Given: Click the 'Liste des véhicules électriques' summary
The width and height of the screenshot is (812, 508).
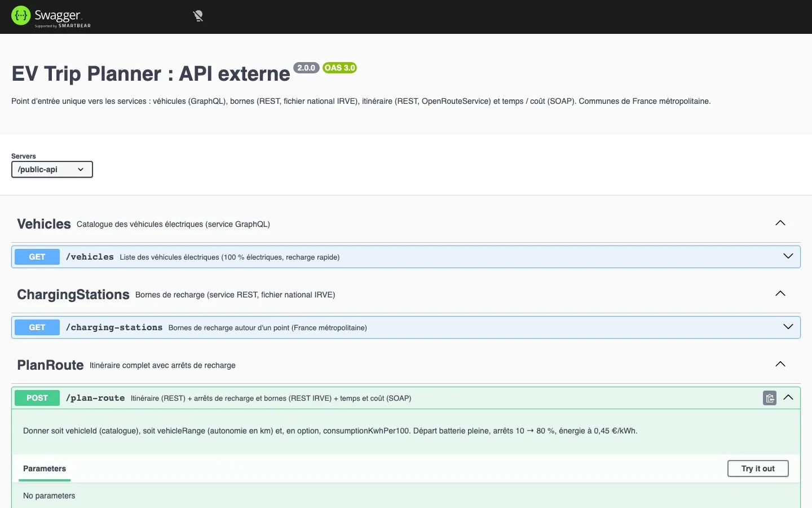Looking at the screenshot, I should click(x=230, y=257).
